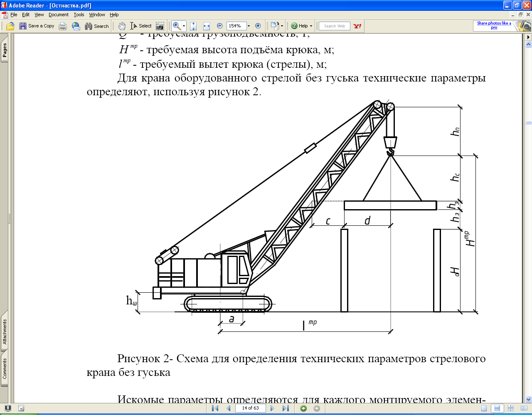Expand the navigation pane arrow at top right
This screenshot has height=415, width=532.
[x=528, y=37]
